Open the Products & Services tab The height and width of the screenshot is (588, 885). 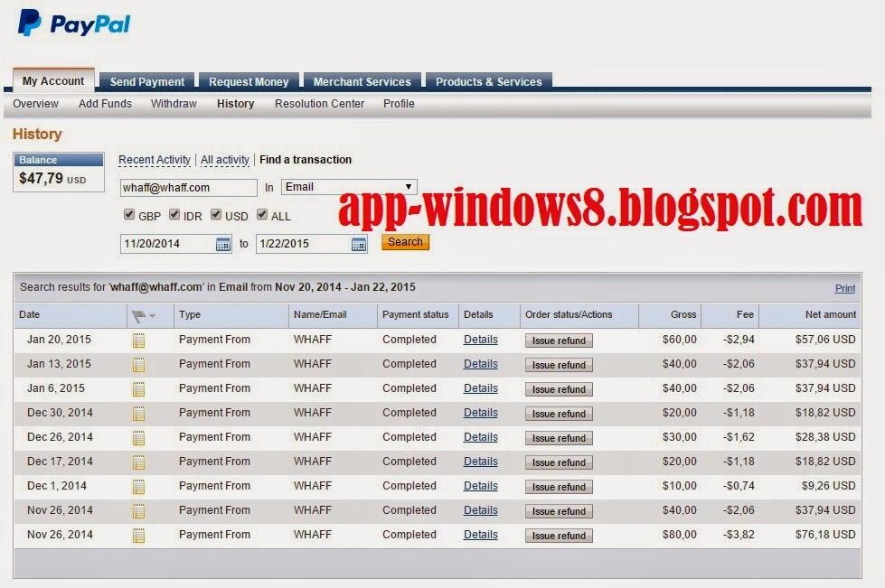(x=489, y=82)
